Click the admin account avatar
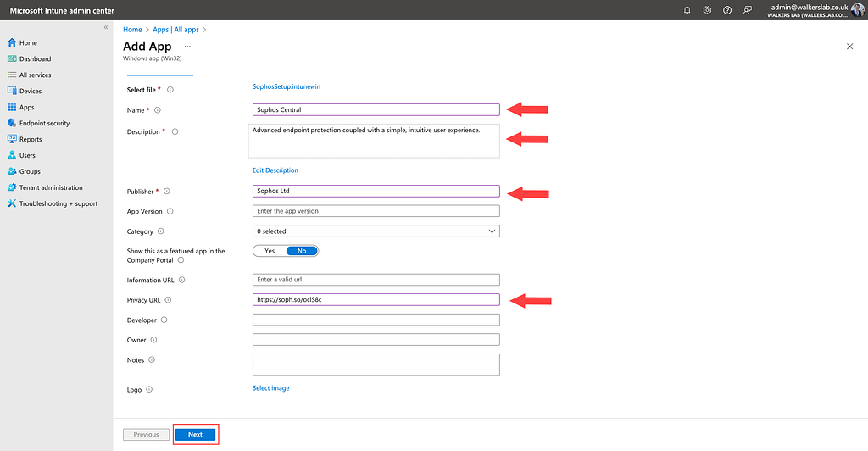 point(858,10)
